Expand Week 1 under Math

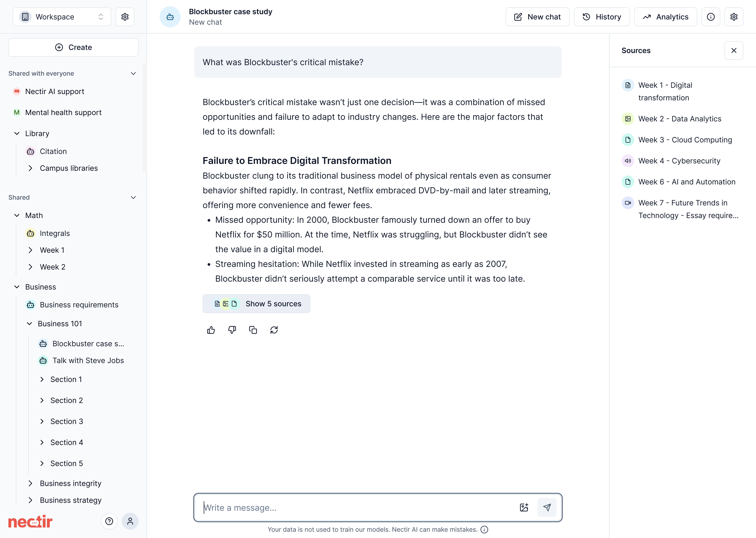30,250
